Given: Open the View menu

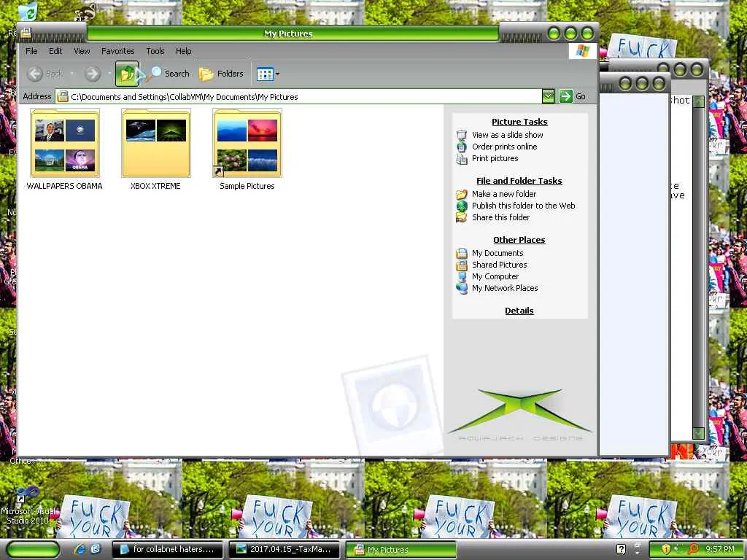Looking at the screenshot, I should [x=82, y=51].
